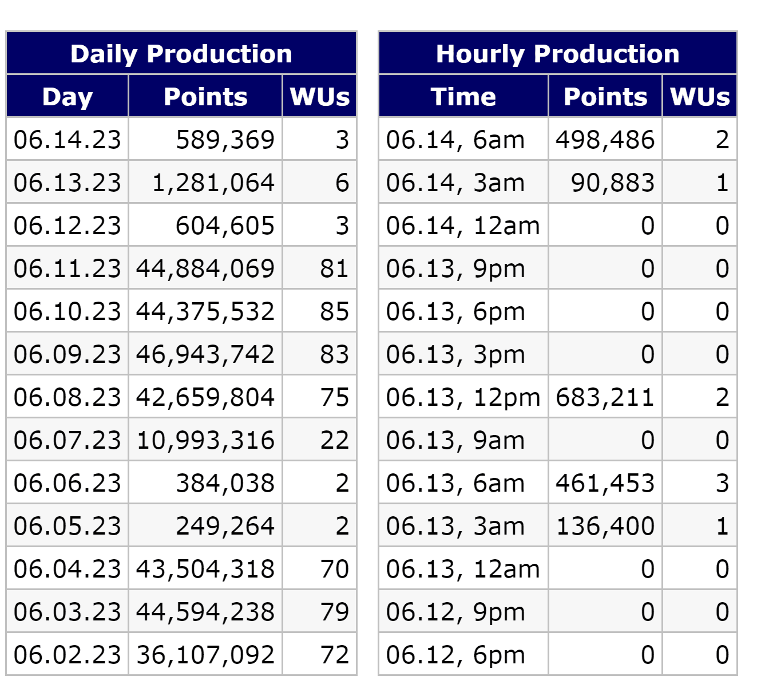This screenshot has height=700, width=757.
Task: Click WUs header in Hourly Production table
Action: [x=699, y=97]
